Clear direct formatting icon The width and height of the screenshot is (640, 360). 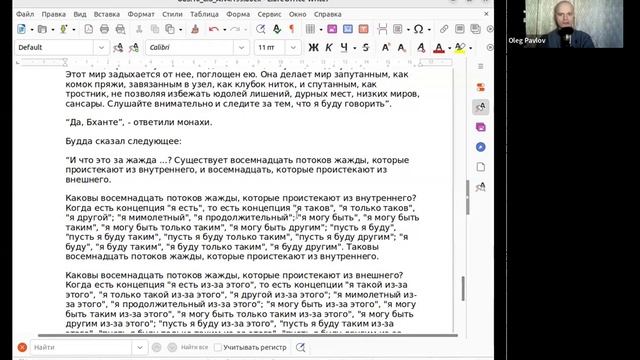[x=421, y=48]
